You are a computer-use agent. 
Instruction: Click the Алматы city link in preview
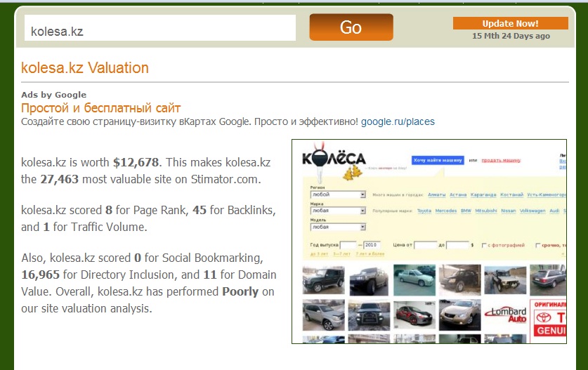click(436, 194)
